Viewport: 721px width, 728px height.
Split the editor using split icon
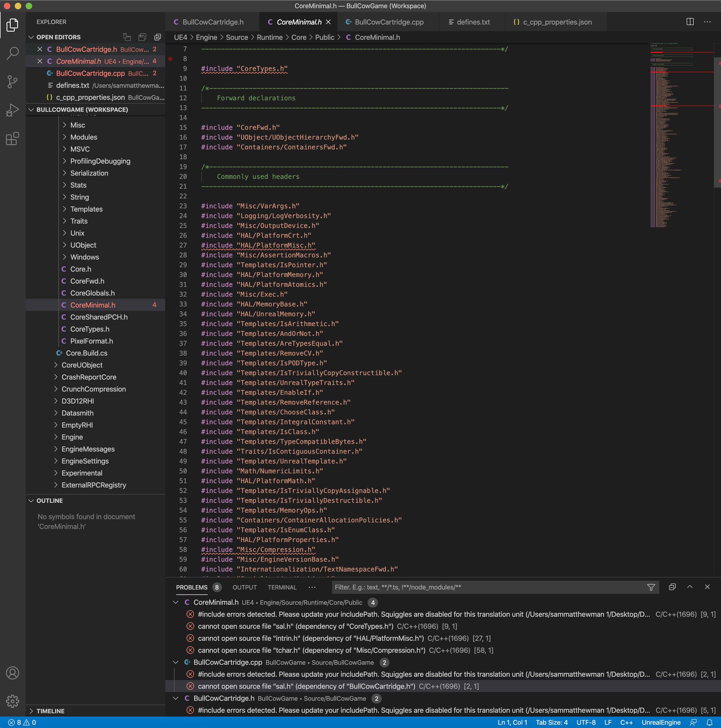(691, 22)
